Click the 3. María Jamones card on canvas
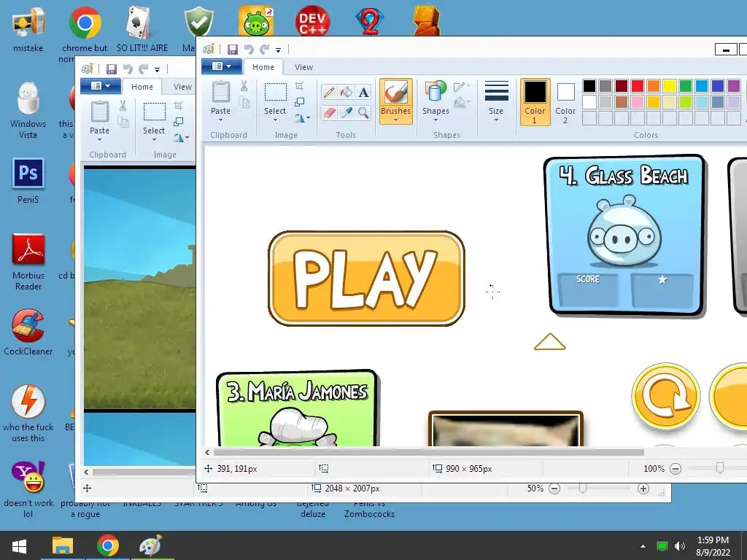Image resolution: width=747 pixels, height=560 pixels. (298, 408)
